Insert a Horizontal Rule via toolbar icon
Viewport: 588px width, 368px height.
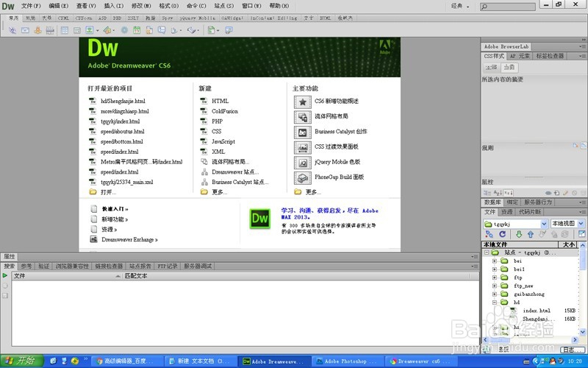[x=50, y=30]
